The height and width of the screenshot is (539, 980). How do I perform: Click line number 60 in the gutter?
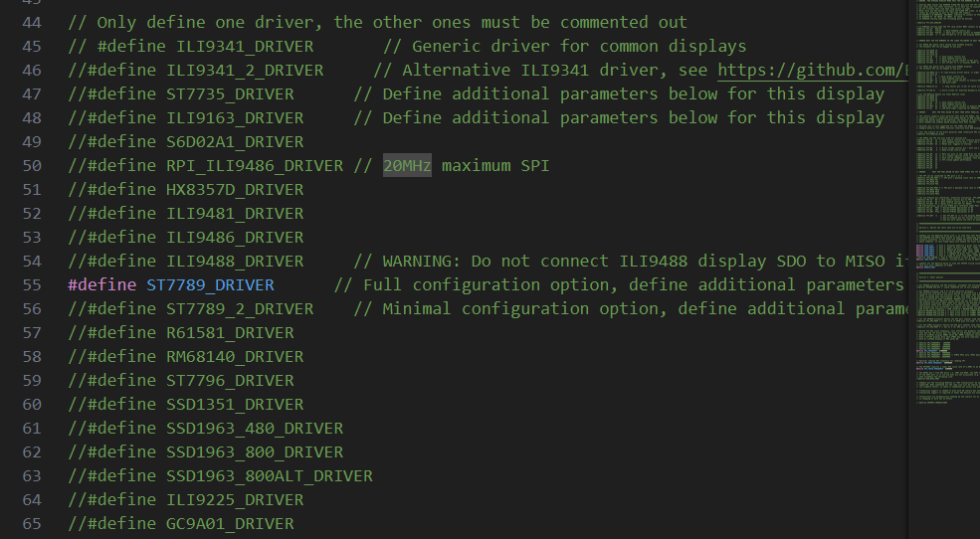click(x=31, y=404)
